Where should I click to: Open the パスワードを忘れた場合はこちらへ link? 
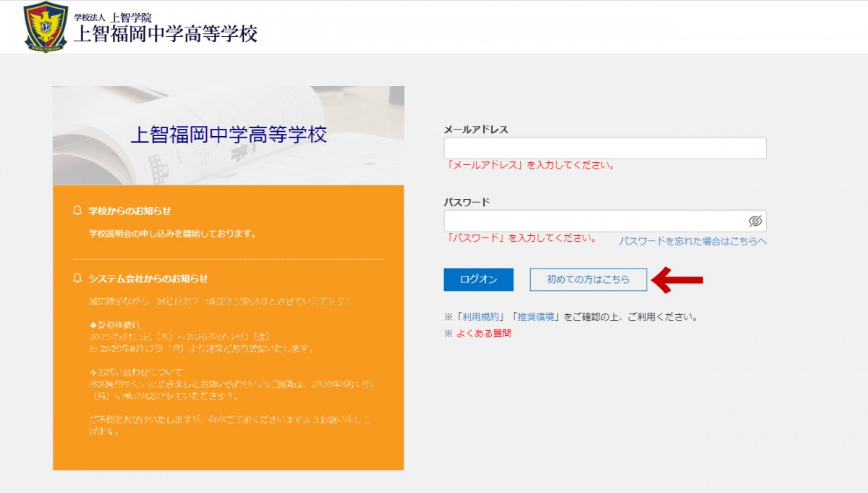[x=692, y=241]
